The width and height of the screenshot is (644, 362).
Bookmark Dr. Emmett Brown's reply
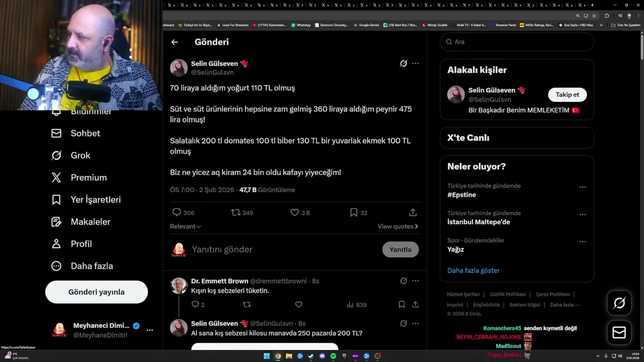click(x=401, y=305)
